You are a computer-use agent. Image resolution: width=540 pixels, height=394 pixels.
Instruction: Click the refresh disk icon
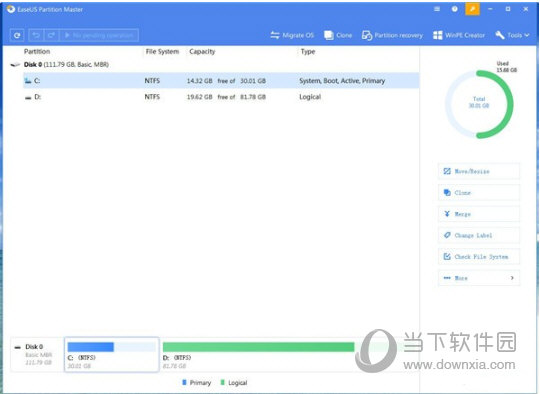point(17,35)
